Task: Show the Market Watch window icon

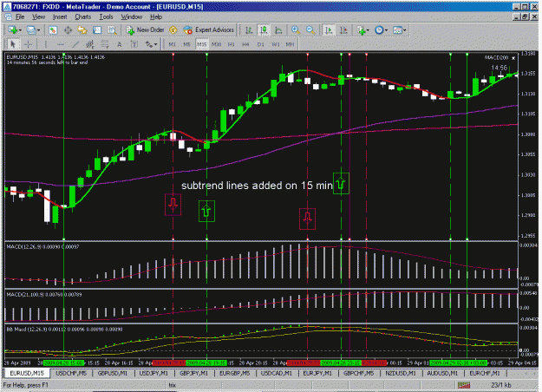Action: pos(53,30)
